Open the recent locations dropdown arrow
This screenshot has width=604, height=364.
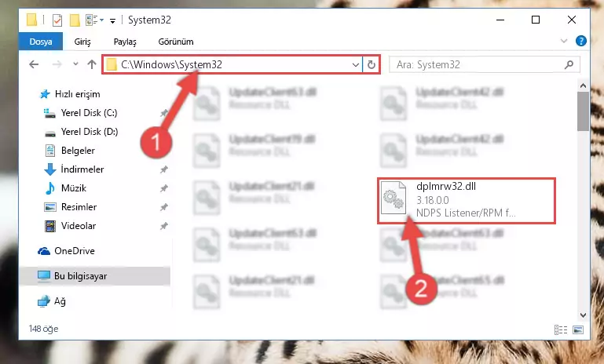[x=75, y=64]
